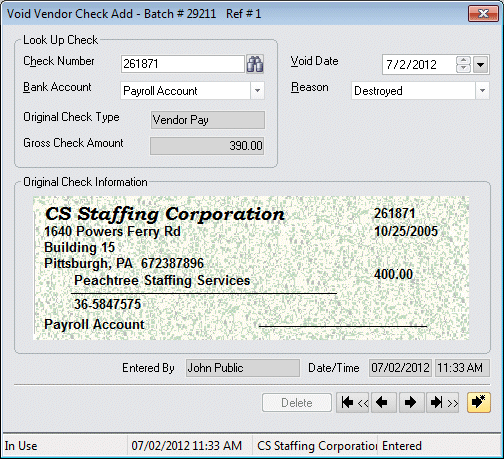The image size is (504, 459).
Task: Click the Original Check Type field
Action: 208,120
